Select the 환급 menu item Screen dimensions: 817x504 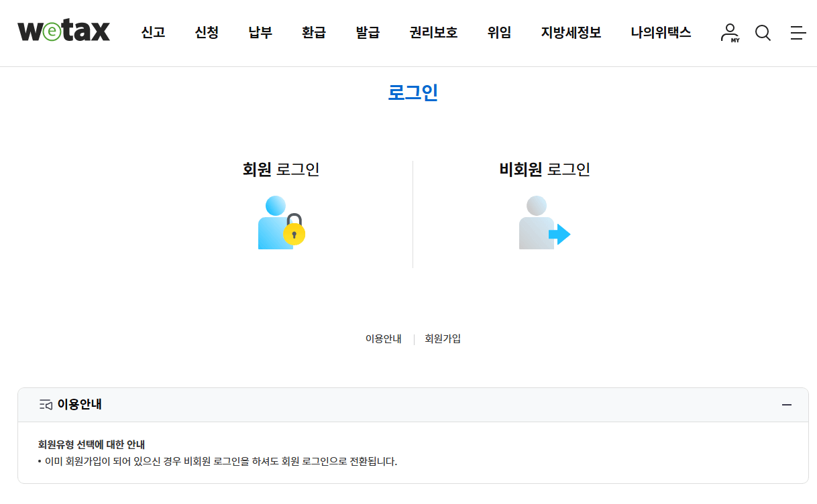[x=313, y=33]
